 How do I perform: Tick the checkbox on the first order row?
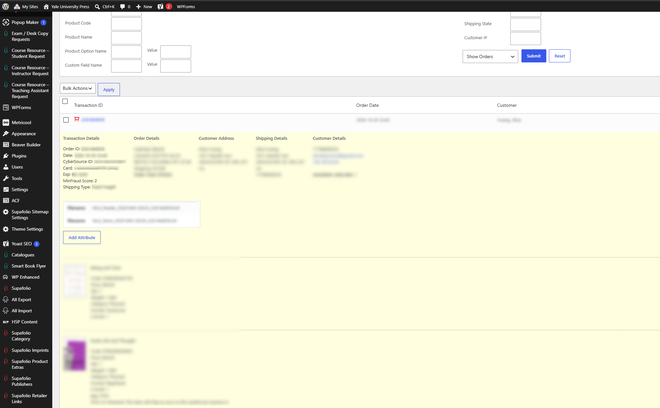click(66, 120)
